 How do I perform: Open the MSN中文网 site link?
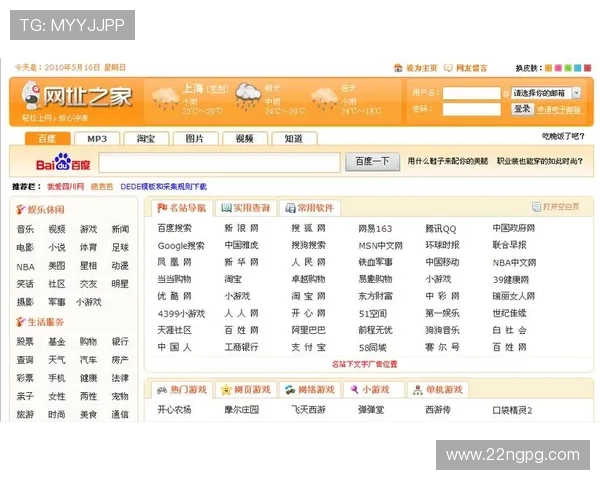pyautogui.click(x=380, y=245)
